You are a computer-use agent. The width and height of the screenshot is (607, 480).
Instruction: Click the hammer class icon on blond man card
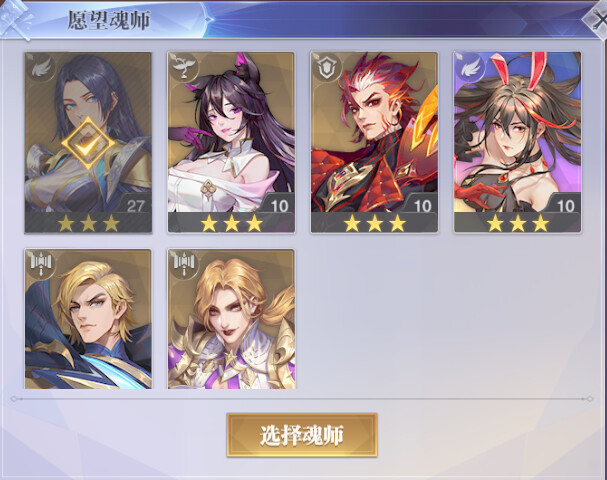pos(41,264)
